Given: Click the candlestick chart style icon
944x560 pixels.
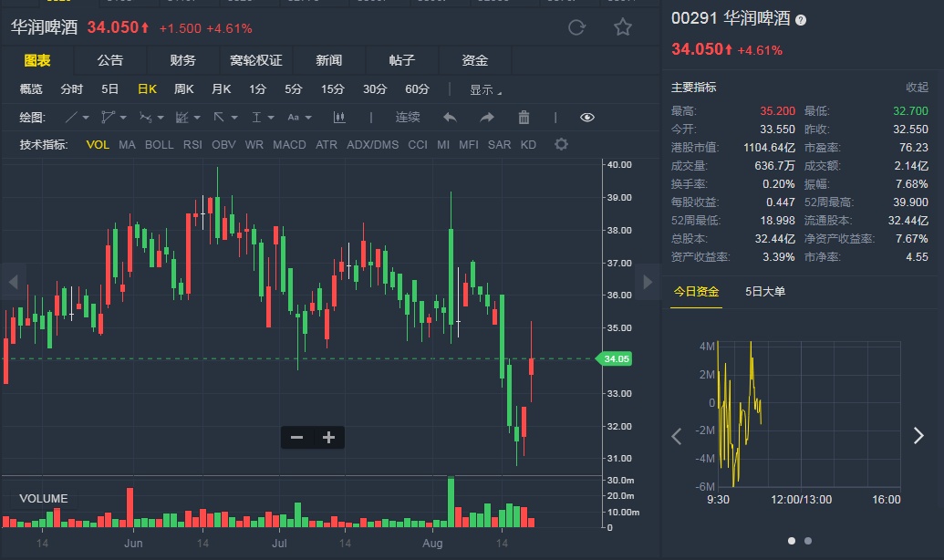Looking at the screenshot, I should pyautogui.click(x=339, y=118).
